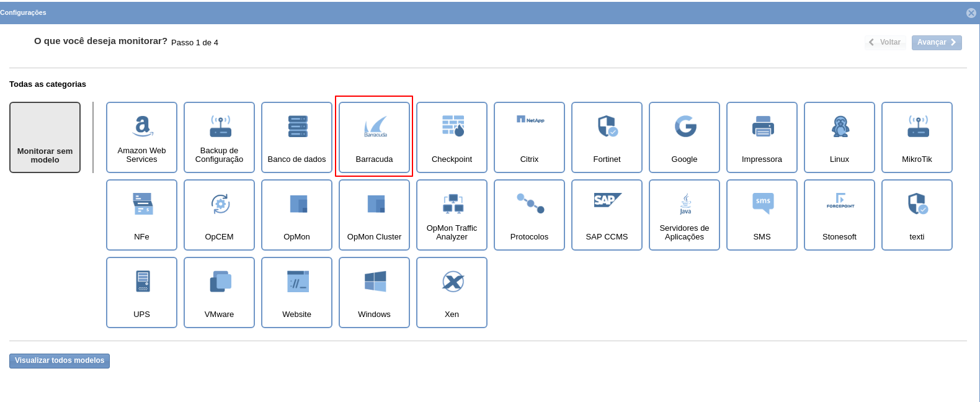Image resolution: width=980 pixels, height=402 pixels.
Task: Choose the Windows category icon
Action: tap(374, 292)
